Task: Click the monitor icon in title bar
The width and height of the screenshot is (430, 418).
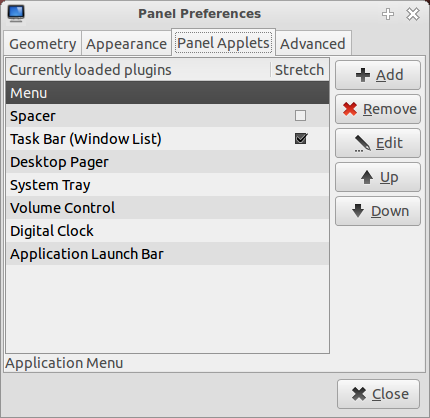Action: pyautogui.click(x=16, y=14)
